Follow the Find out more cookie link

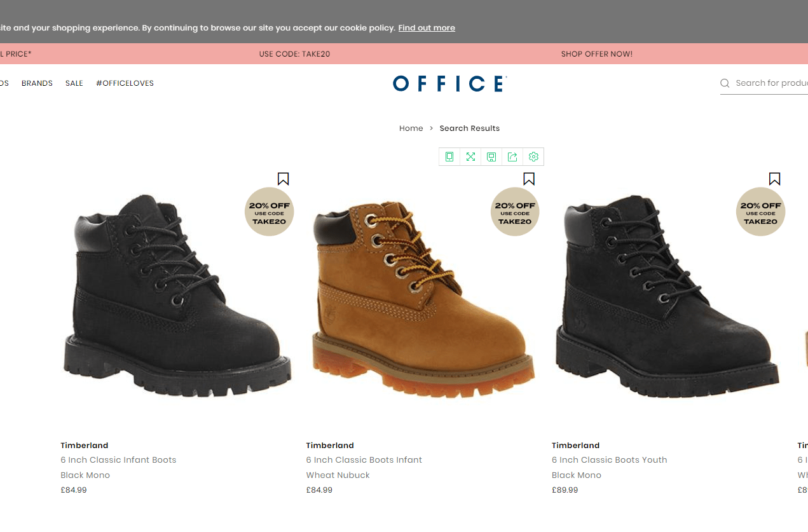click(x=427, y=28)
